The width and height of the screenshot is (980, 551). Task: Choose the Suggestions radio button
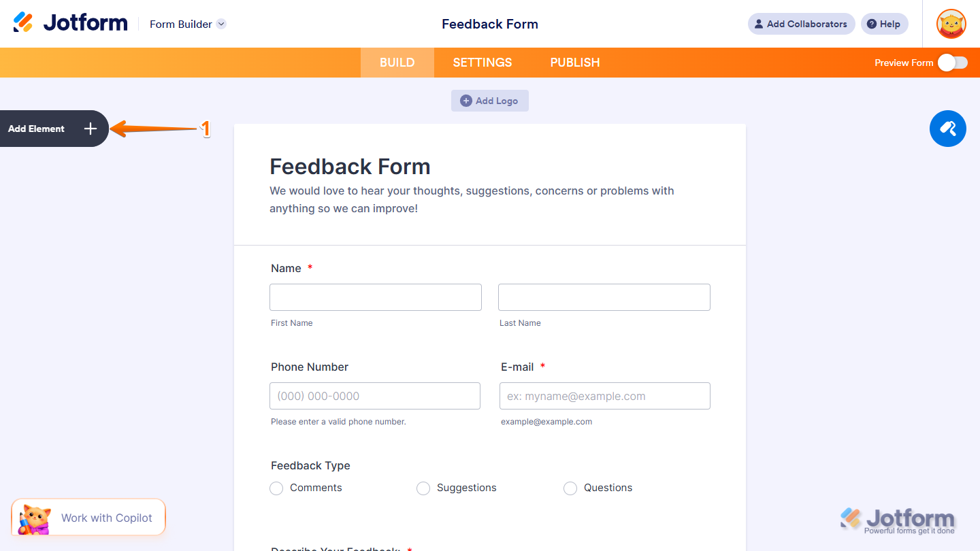pyautogui.click(x=423, y=488)
